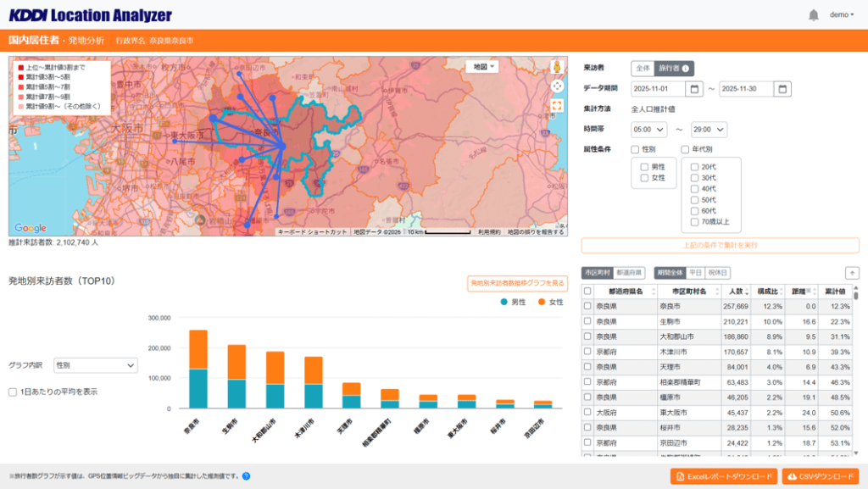Tick the 70歳以上 age checkbox

695,222
